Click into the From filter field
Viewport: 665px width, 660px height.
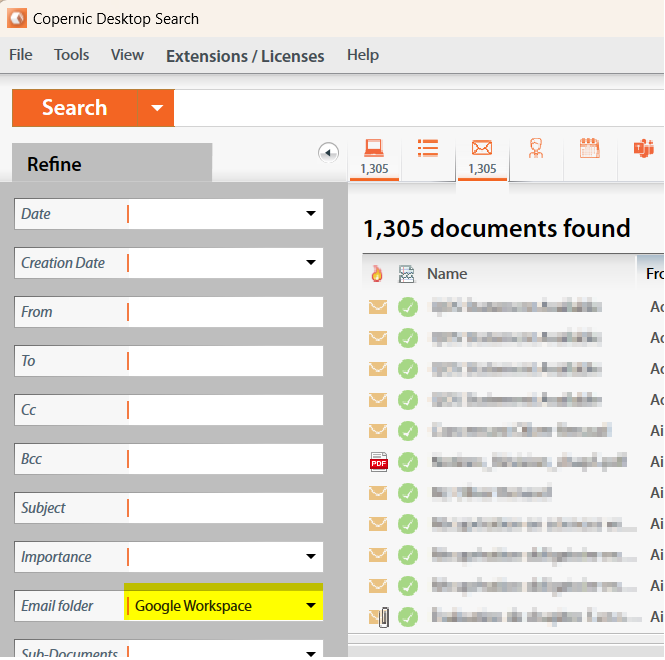(x=224, y=312)
